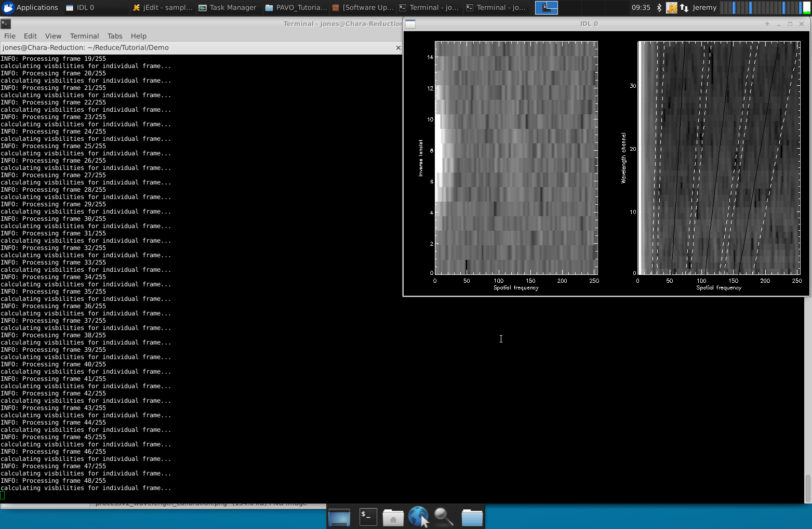Click the Show Desktop dock icon

(339, 517)
